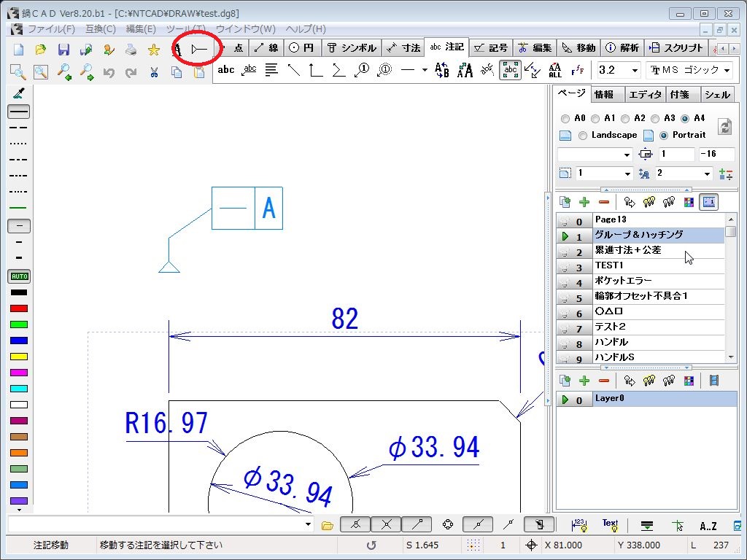This screenshot has width=747, height=560.
Task: Select the solid line type in left panel
Action: 19,112
